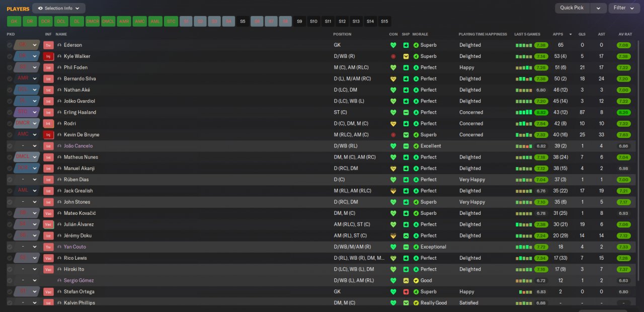Open the Selection Info dropdown

coord(59,8)
